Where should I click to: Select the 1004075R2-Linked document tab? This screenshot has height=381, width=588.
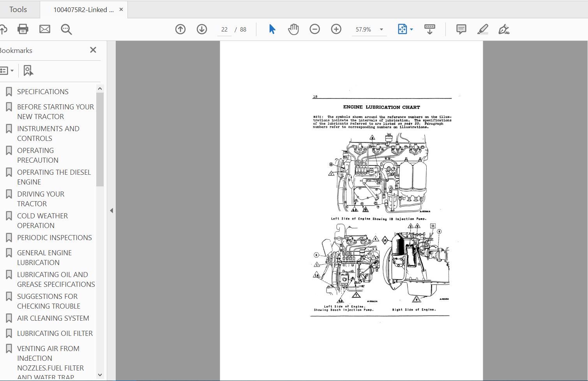[83, 10]
